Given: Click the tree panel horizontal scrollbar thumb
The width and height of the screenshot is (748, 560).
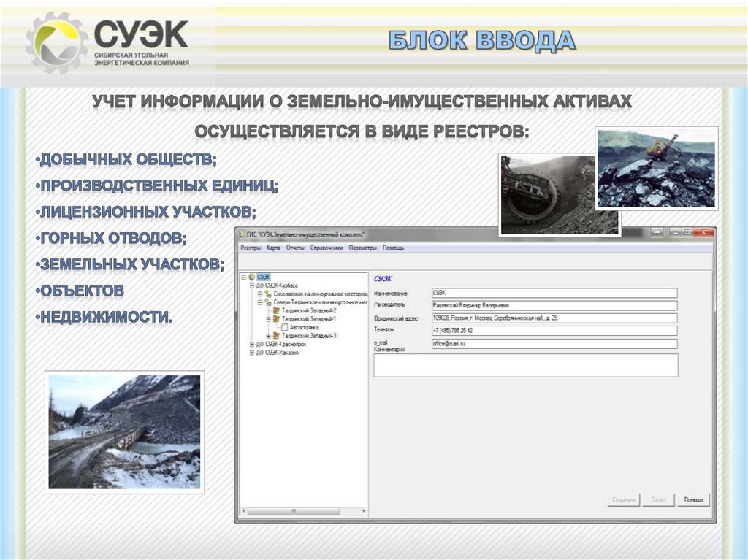Looking at the screenshot, I should click(x=294, y=511).
